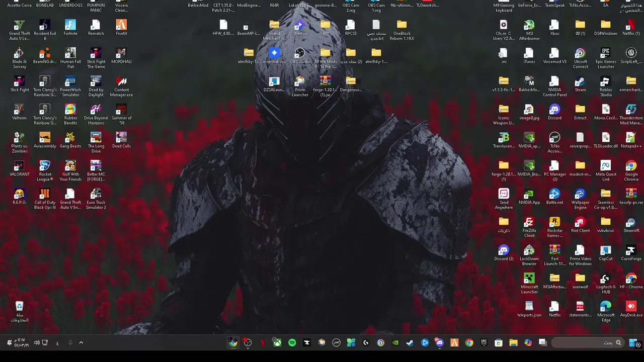
Task: Open FileZilla Client shortcut
Action: pos(529,227)
